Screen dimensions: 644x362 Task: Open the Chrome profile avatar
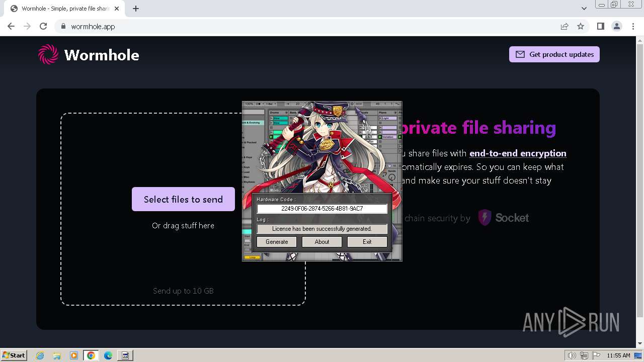click(x=617, y=26)
